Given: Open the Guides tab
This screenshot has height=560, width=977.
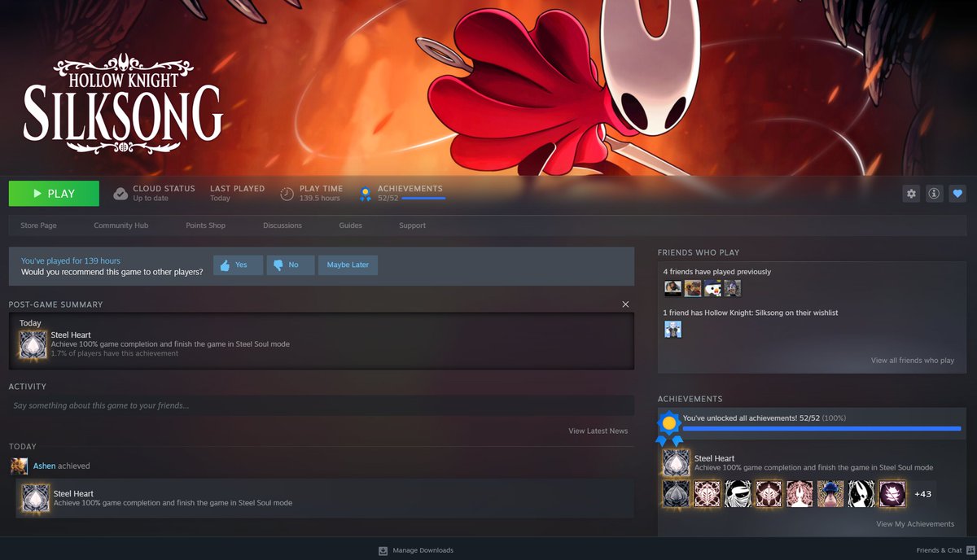Looking at the screenshot, I should [351, 225].
